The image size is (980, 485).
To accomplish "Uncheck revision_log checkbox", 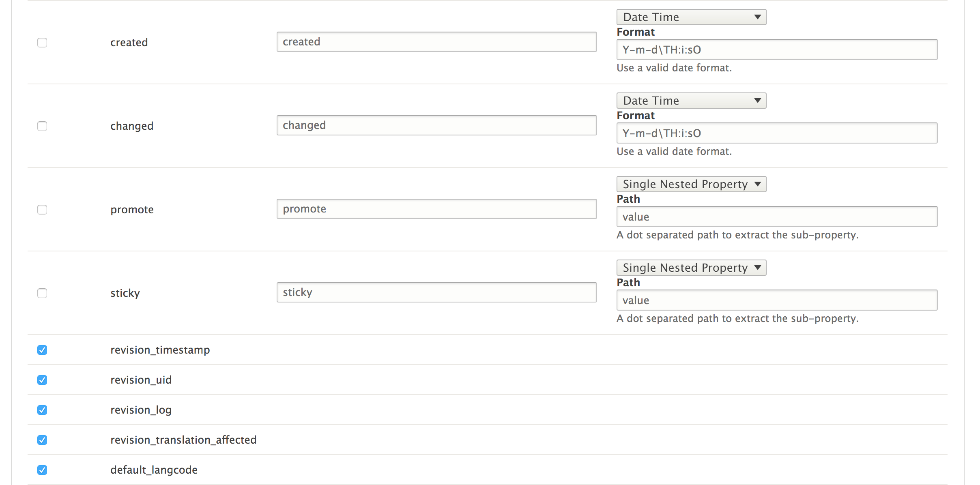I will 42,410.
